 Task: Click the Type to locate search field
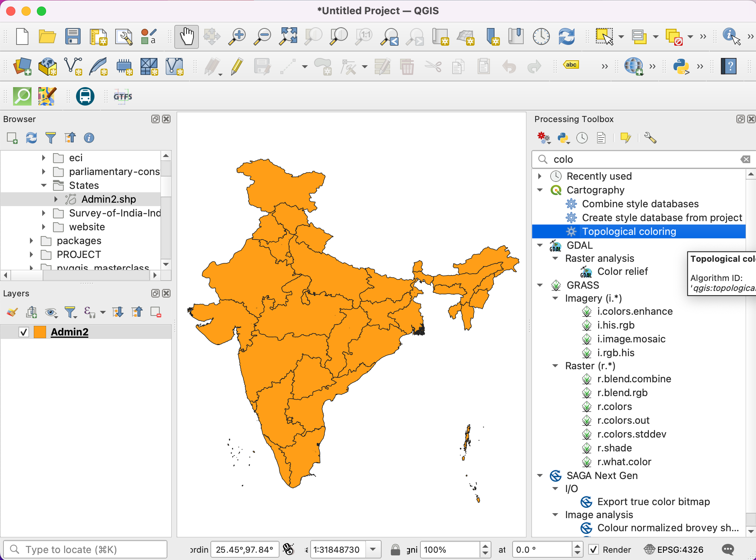pyautogui.click(x=85, y=550)
